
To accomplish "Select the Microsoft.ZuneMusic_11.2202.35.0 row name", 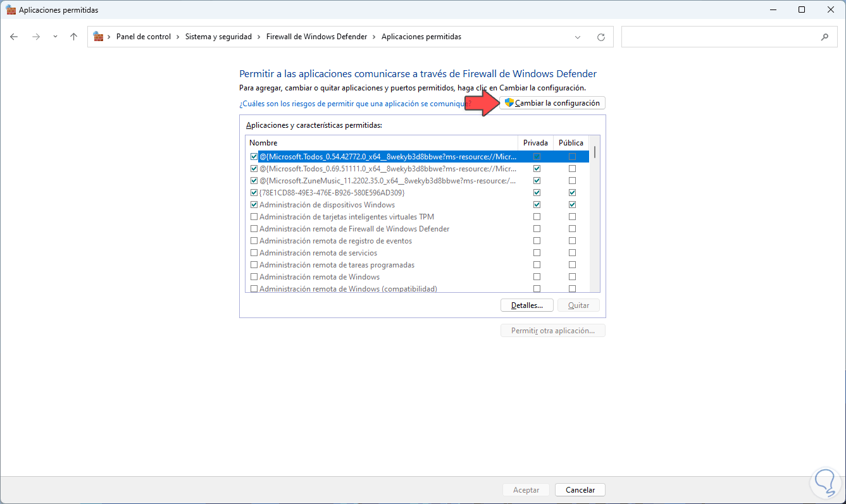I will (388, 181).
